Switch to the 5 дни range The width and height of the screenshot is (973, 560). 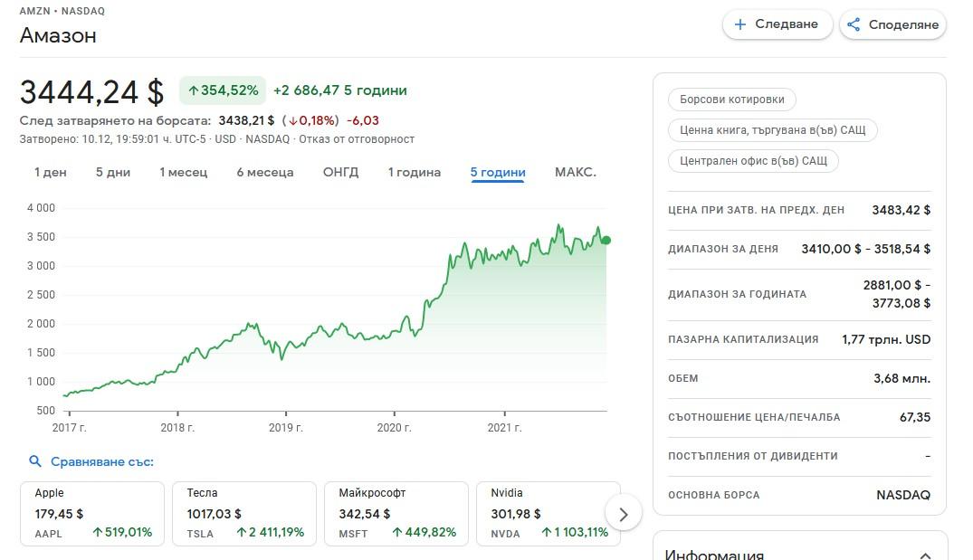[113, 172]
